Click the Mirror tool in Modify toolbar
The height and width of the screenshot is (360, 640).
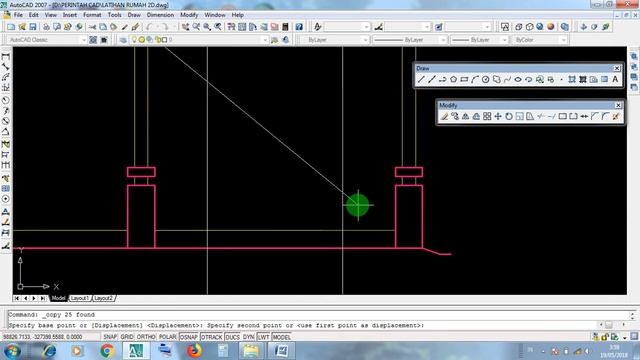pyautogui.click(x=465, y=117)
